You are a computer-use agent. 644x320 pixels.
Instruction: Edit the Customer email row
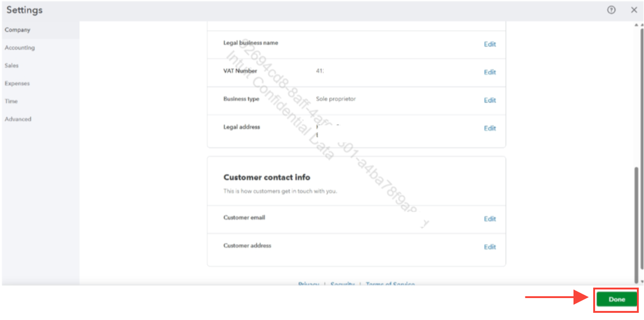click(489, 219)
